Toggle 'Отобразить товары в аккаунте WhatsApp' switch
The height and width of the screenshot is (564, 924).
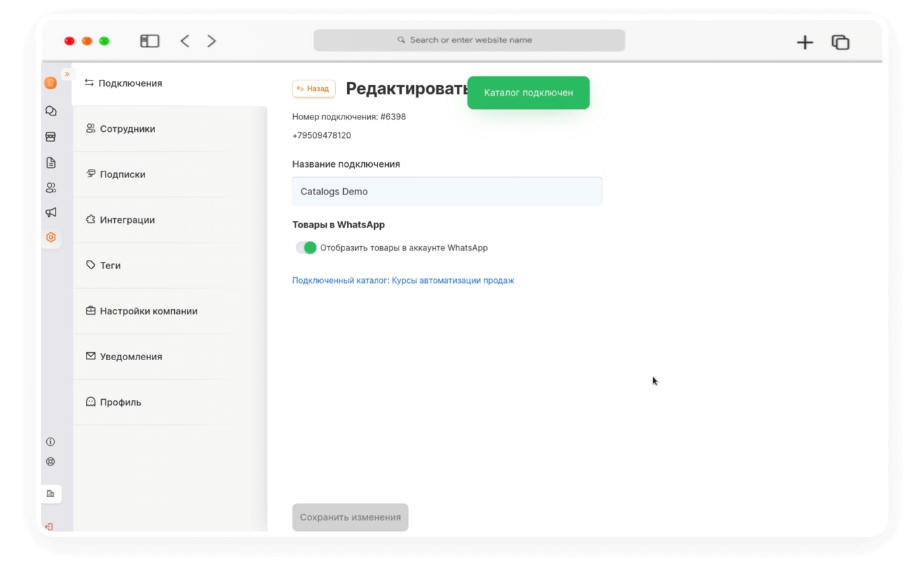(306, 248)
